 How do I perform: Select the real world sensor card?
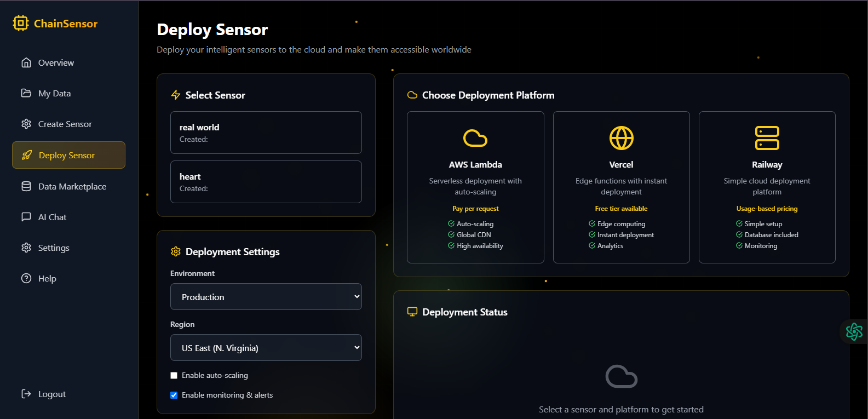click(x=266, y=133)
